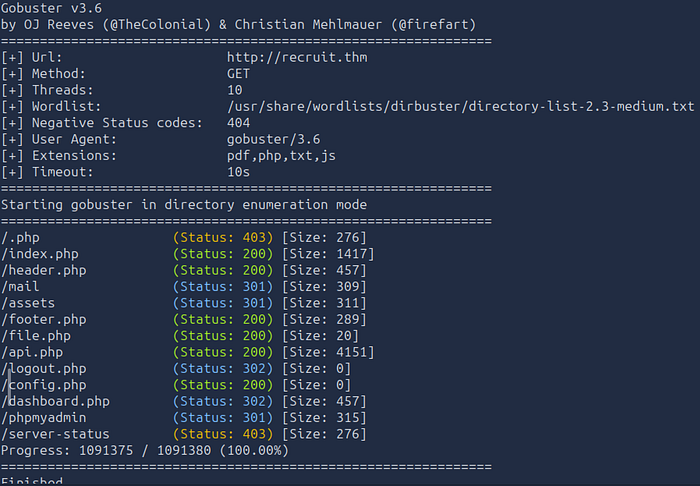The height and width of the screenshot is (486, 700).
Task: Click Size 1417 on the index.php row
Action: (328, 254)
